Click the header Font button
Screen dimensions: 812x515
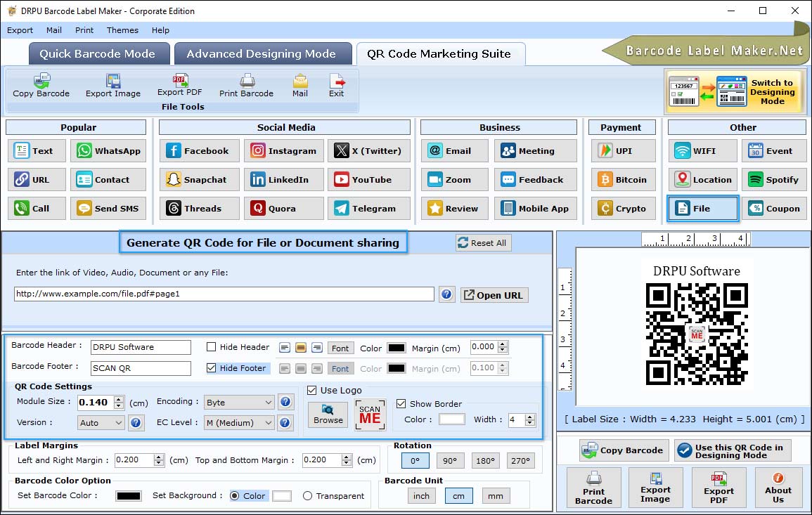tap(340, 348)
